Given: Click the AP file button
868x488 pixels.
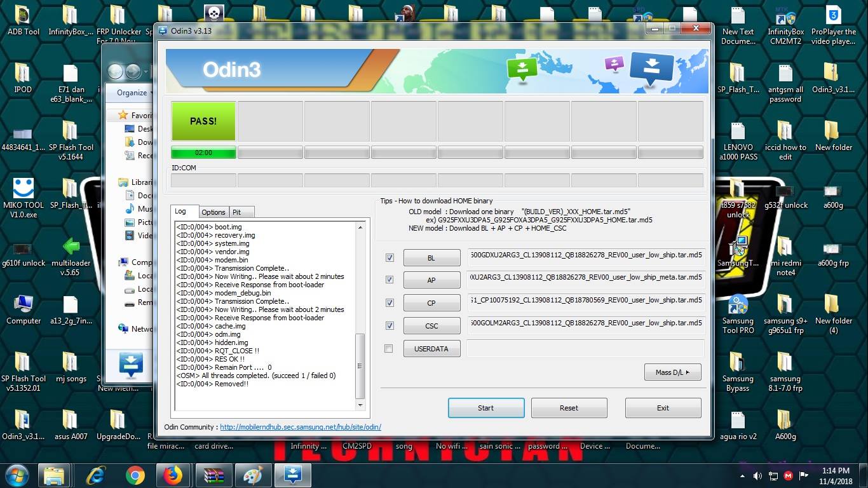Looking at the screenshot, I should point(431,280).
